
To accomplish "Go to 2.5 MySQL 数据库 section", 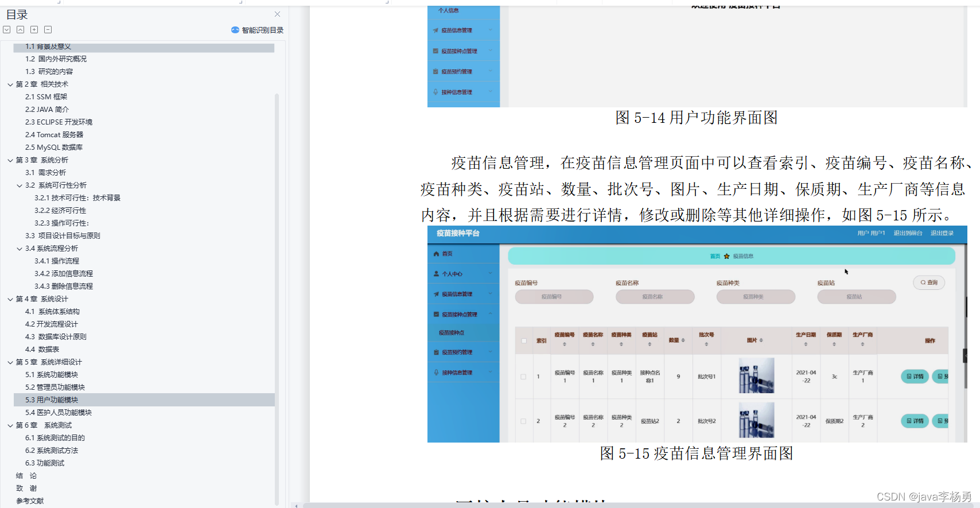I will click(54, 148).
